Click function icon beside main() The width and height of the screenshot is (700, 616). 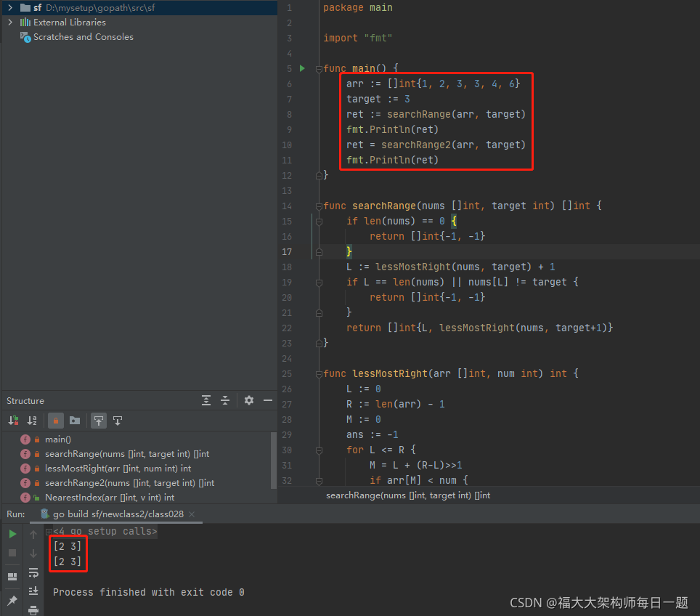click(25, 439)
